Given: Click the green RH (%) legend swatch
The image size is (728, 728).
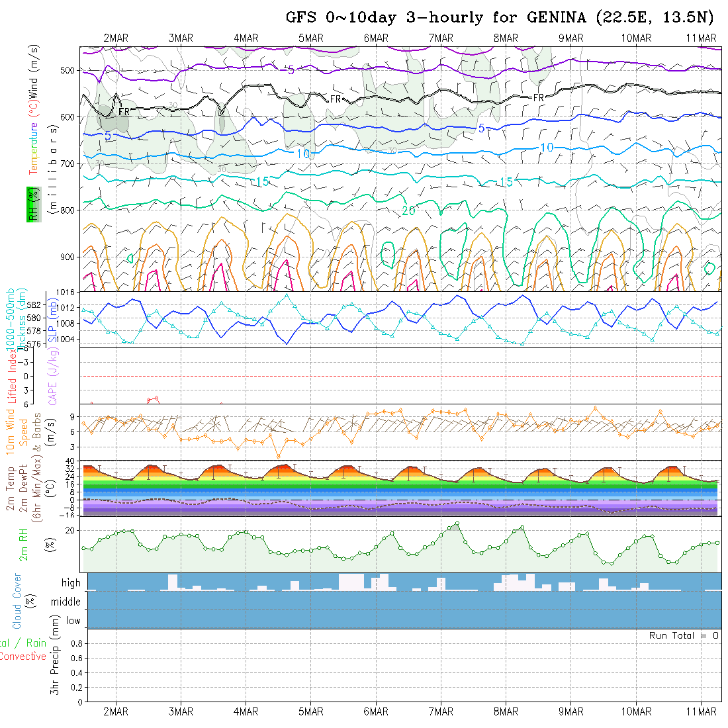Looking at the screenshot, I should 34,205.
